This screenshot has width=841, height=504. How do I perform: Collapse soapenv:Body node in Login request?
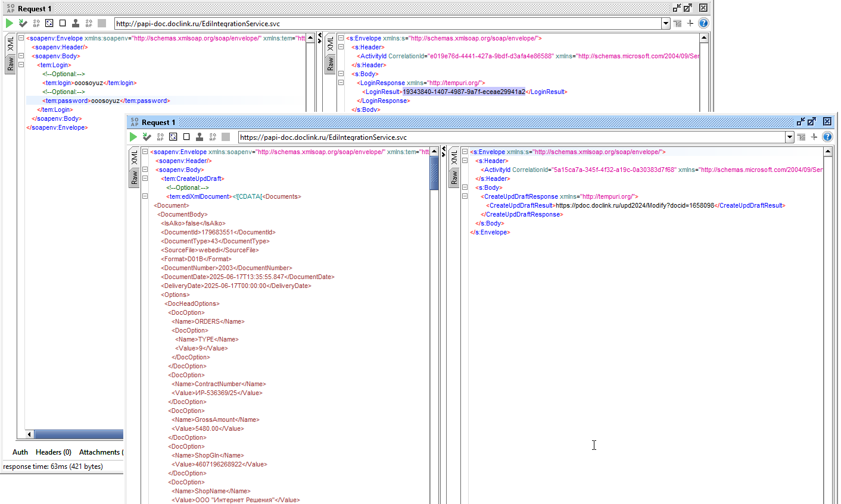click(x=21, y=56)
